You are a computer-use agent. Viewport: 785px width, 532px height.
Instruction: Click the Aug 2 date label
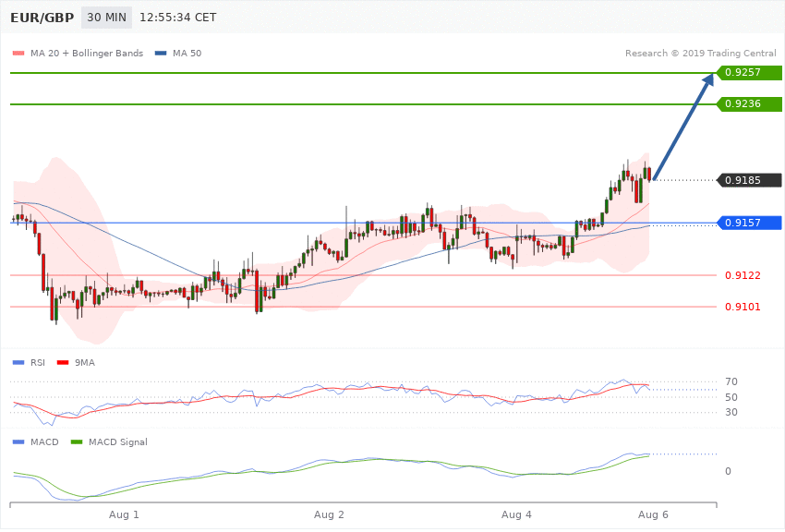[329, 515]
